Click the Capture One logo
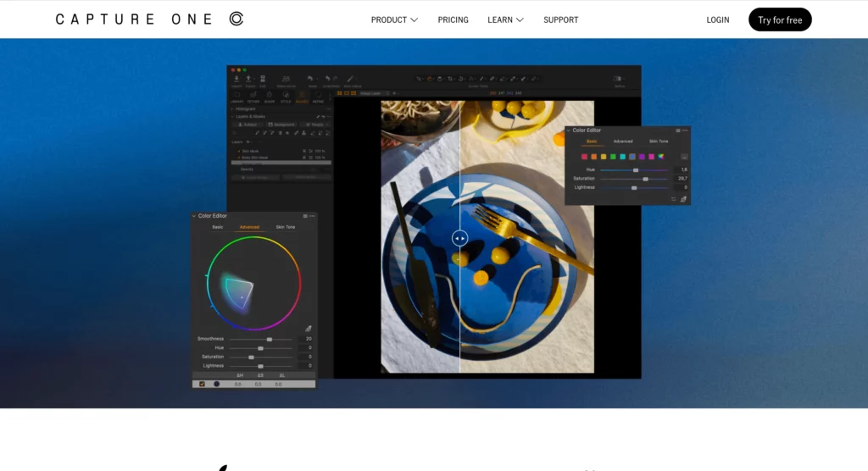Screen dimensions: 868x471 pyautogui.click(x=149, y=19)
